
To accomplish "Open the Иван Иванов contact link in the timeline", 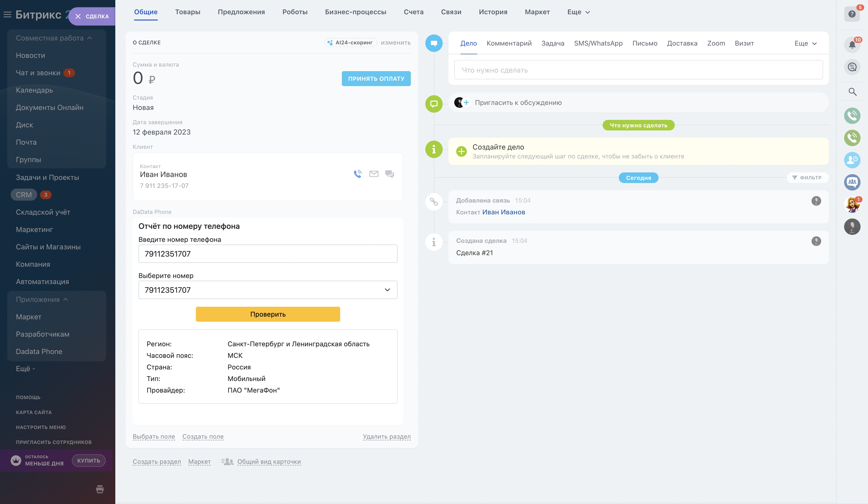I will tap(503, 212).
